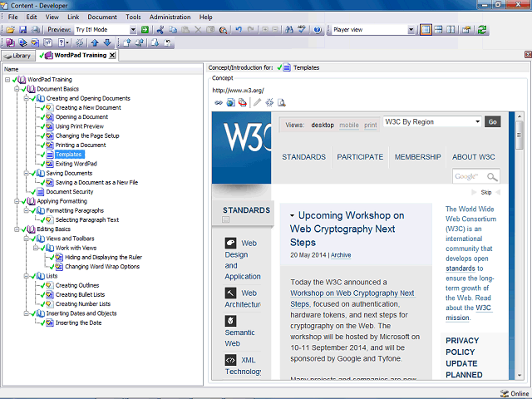Click the magnifier preview icon in Concept pane
The width and height of the screenshot is (532, 399).
[x=282, y=102]
